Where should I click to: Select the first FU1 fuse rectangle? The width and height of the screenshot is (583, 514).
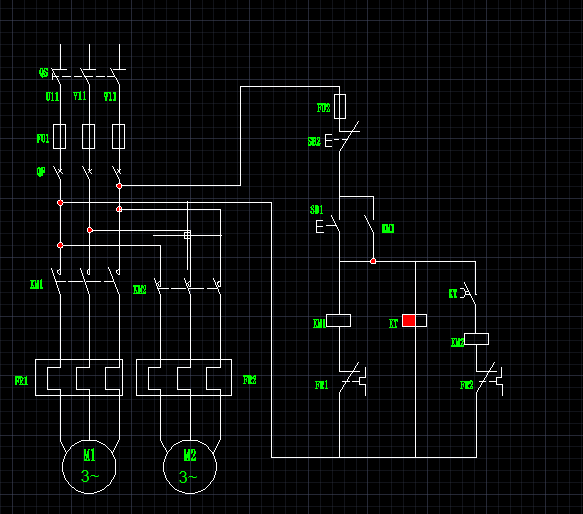[59, 136]
